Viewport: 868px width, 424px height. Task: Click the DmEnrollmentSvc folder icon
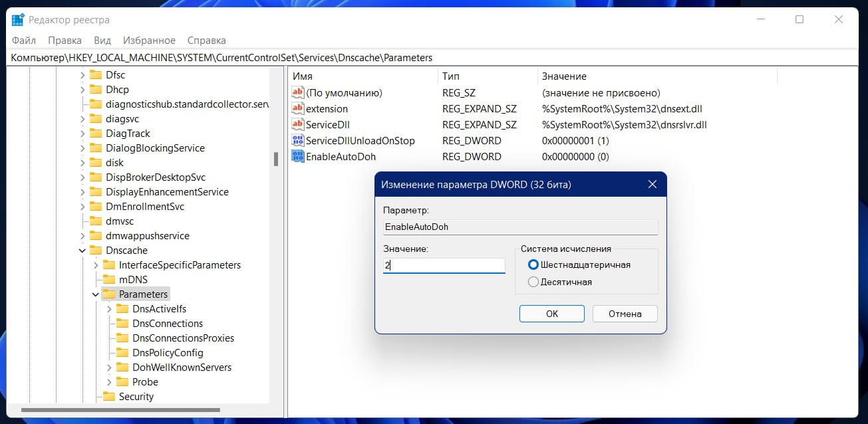(x=96, y=206)
